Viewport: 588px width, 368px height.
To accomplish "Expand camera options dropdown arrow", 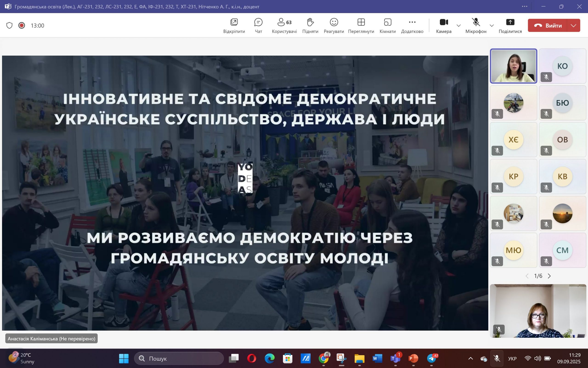I will (x=459, y=26).
